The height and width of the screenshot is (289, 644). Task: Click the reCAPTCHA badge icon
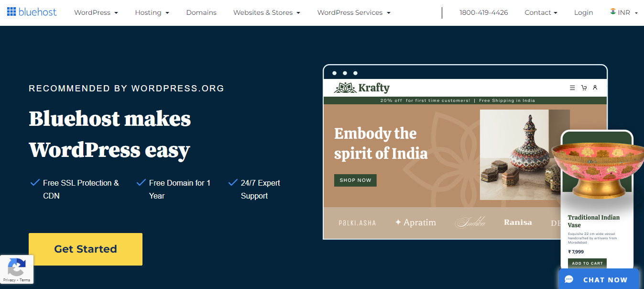(x=17, y=267)
